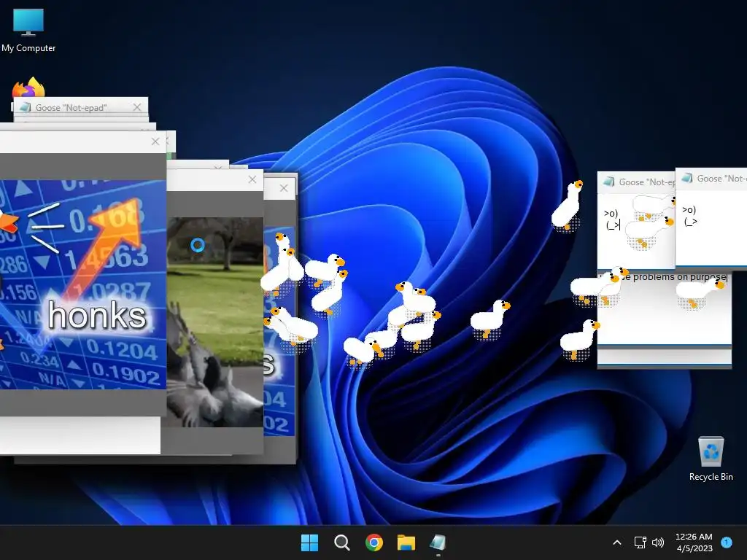Click the honks stonks meme image
This screenshot has width=747, height=560.
83,284
